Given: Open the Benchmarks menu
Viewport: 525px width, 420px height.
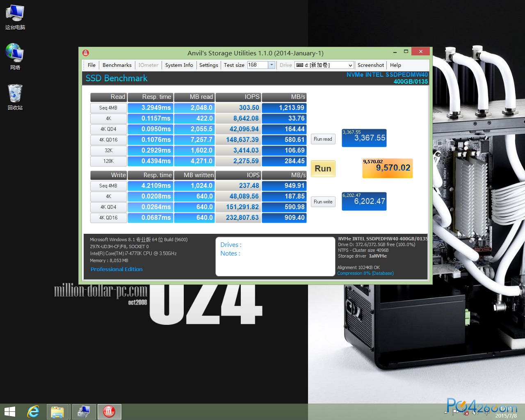Looking at the screenshot, I should pos(117,65).
